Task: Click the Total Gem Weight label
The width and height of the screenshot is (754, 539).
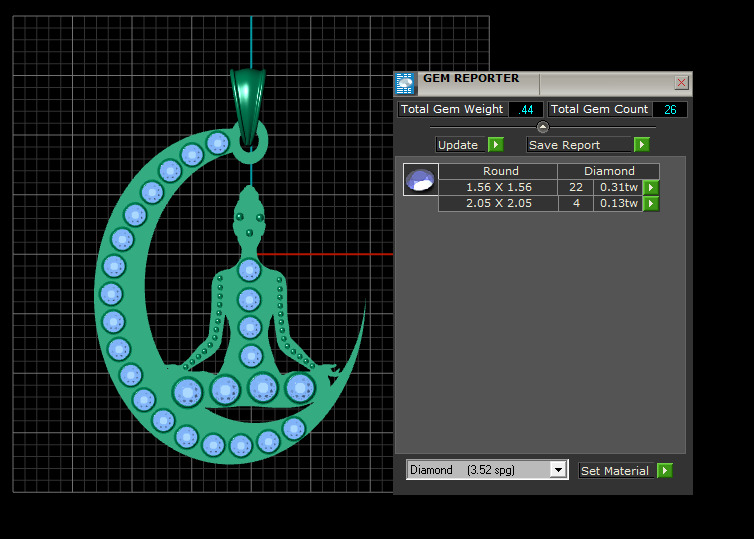Action: (452, 109)
